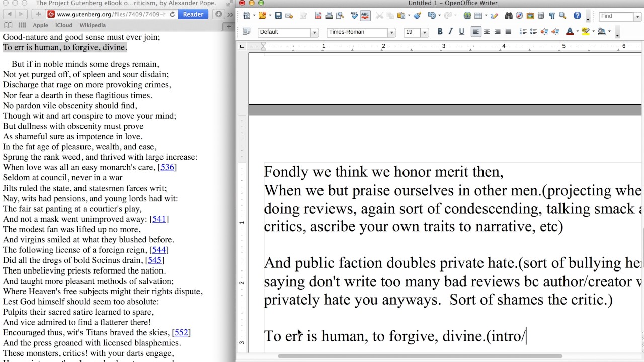Open Page Preview icon
This screenshot has width=644, height=362.
coord(340,16)
